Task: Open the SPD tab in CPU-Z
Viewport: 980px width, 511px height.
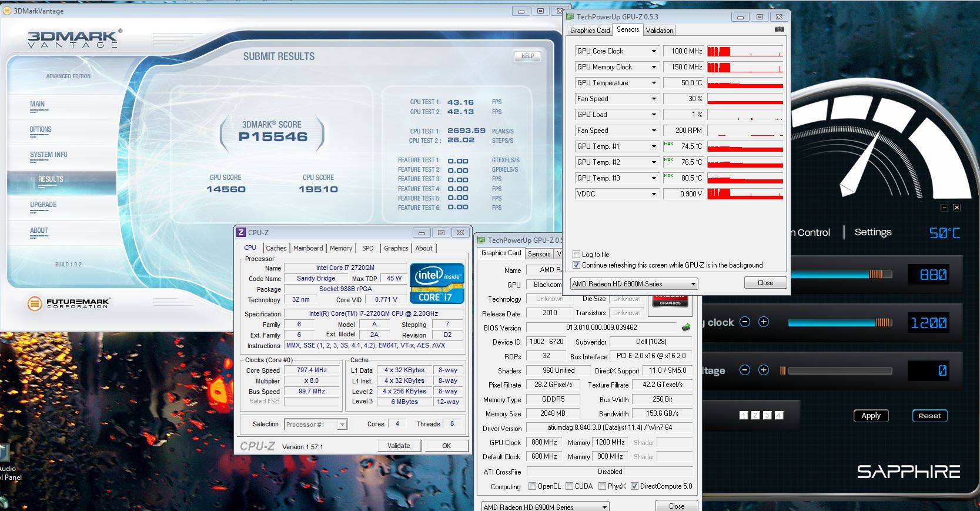Action: [x=368, y=248]
